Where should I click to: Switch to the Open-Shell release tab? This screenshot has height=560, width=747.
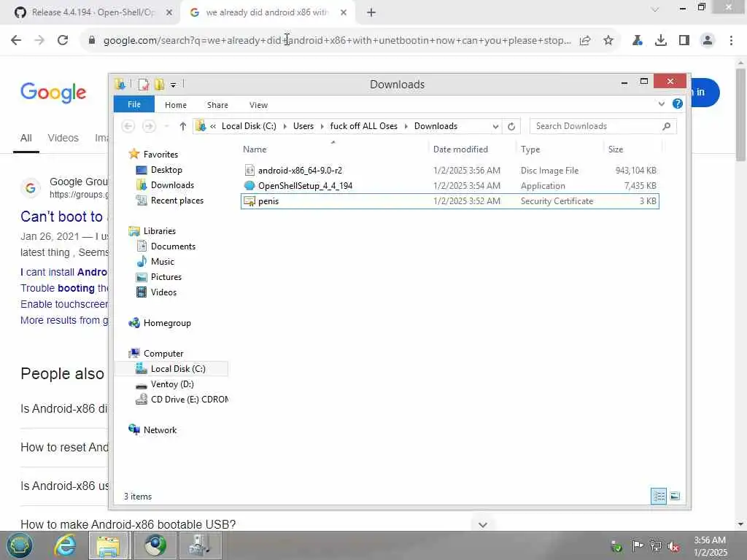93,12
